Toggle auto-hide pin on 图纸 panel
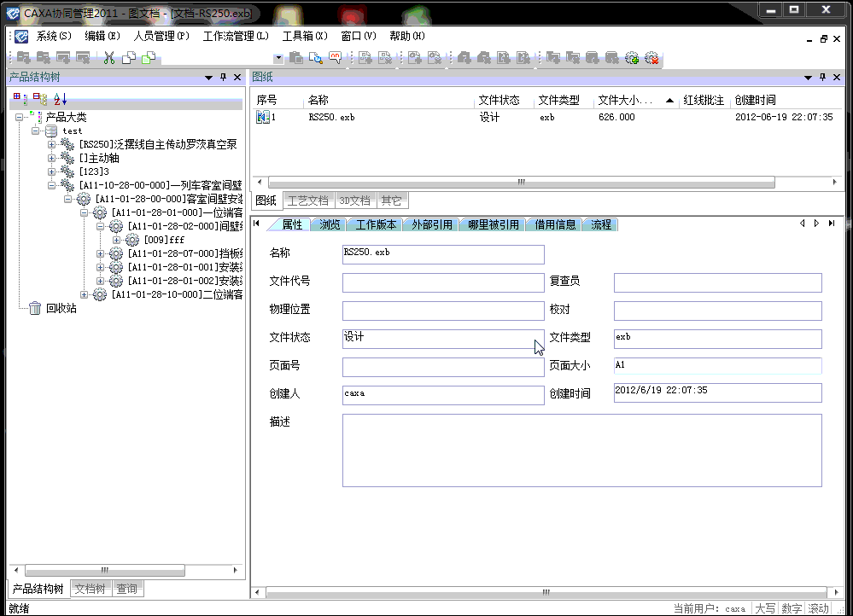This screenshot has height=616, width=853. tap(821, 78)
